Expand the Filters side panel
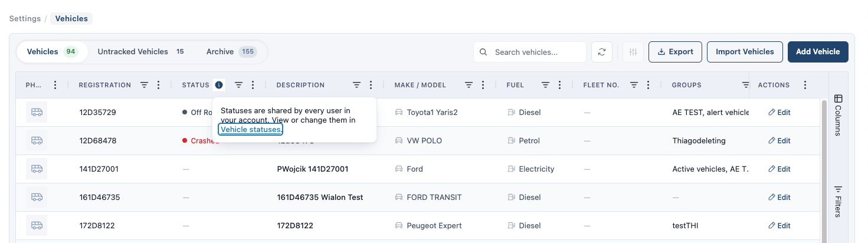 (838, 201)
